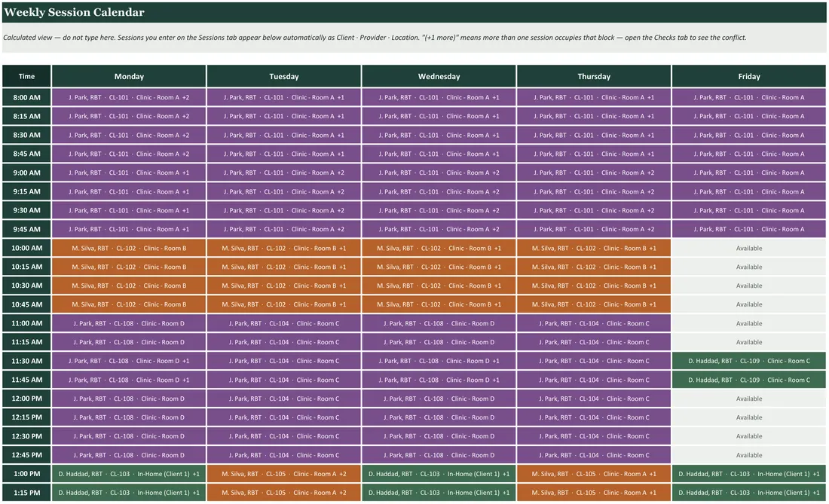Viewport: 829px width, 504px height.
Task: Select Wednesday 1:00 PM D. Haddad session
Action: click(439, 473)
